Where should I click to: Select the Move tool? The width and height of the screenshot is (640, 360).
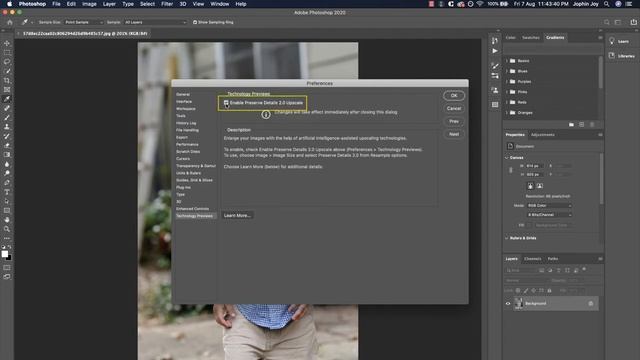(x=7, y=43)
